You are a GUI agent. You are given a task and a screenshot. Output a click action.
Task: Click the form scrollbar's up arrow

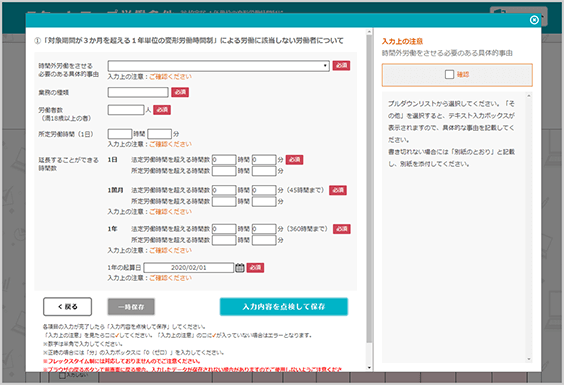369,32
